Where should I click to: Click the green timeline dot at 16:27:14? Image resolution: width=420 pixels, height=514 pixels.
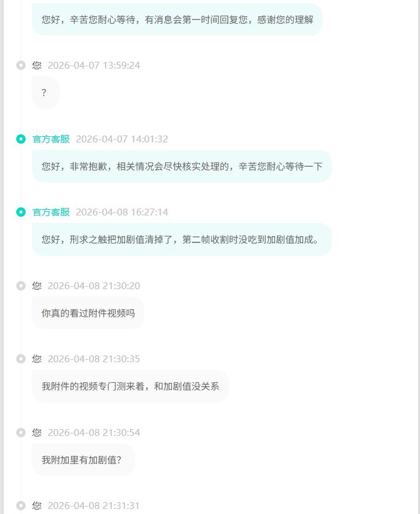pyautogui.click(x=21, y=212)
